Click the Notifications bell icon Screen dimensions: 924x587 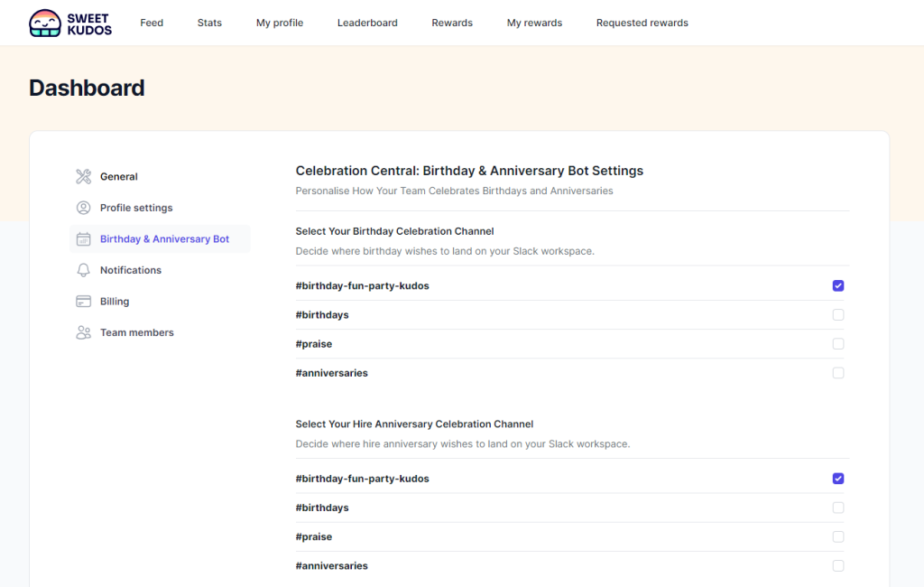pyautogui.click(x=83, y=270)
